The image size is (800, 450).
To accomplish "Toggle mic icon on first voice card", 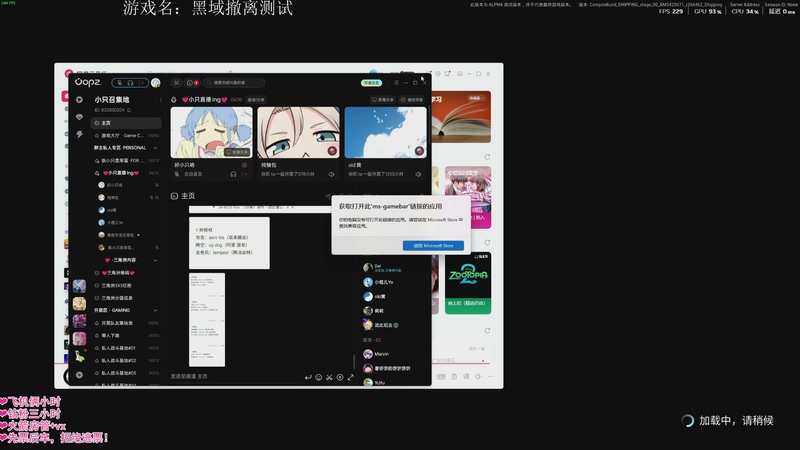I will 177,174.
